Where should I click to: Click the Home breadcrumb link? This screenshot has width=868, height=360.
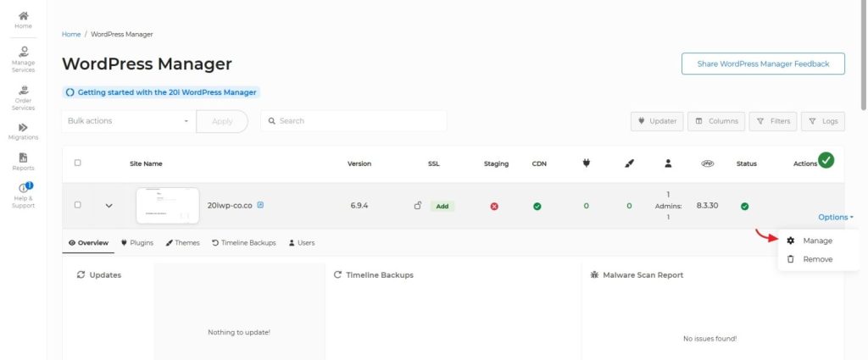(x=71, y=34)
